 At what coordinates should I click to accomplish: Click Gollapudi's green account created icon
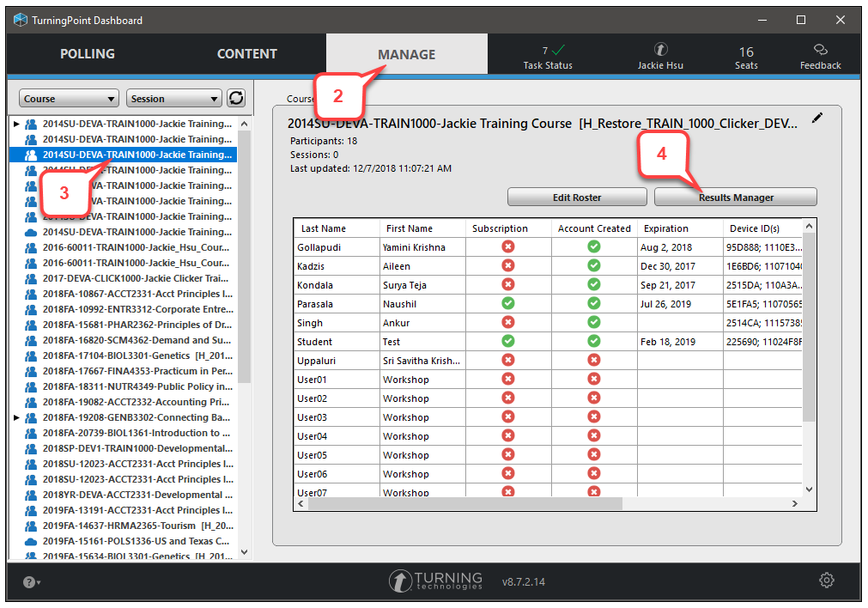coord(594,246)
